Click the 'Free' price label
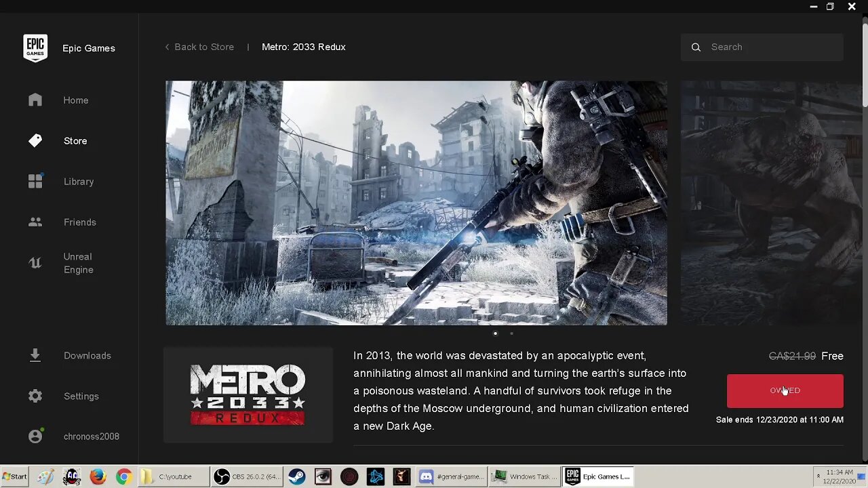 pos(832,356)
